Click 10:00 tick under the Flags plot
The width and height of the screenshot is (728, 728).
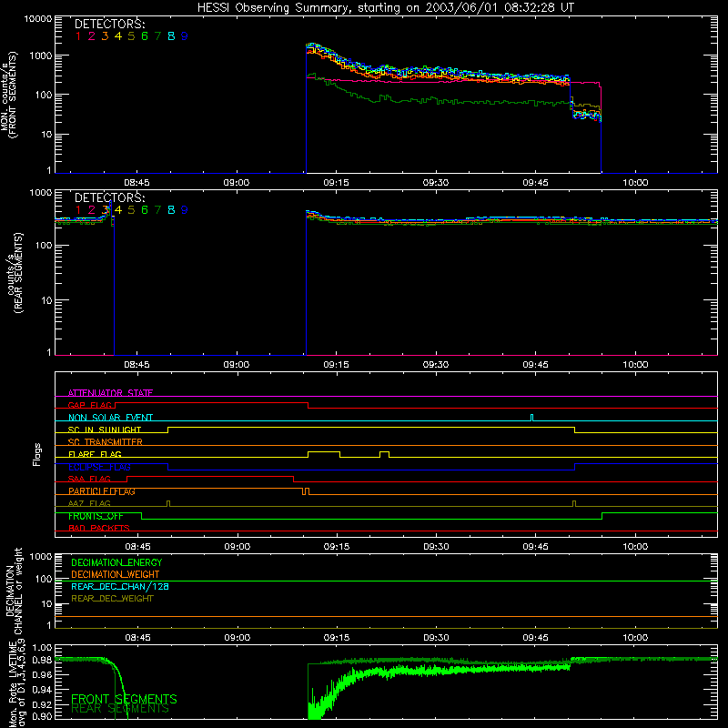(x=635, y=547)
